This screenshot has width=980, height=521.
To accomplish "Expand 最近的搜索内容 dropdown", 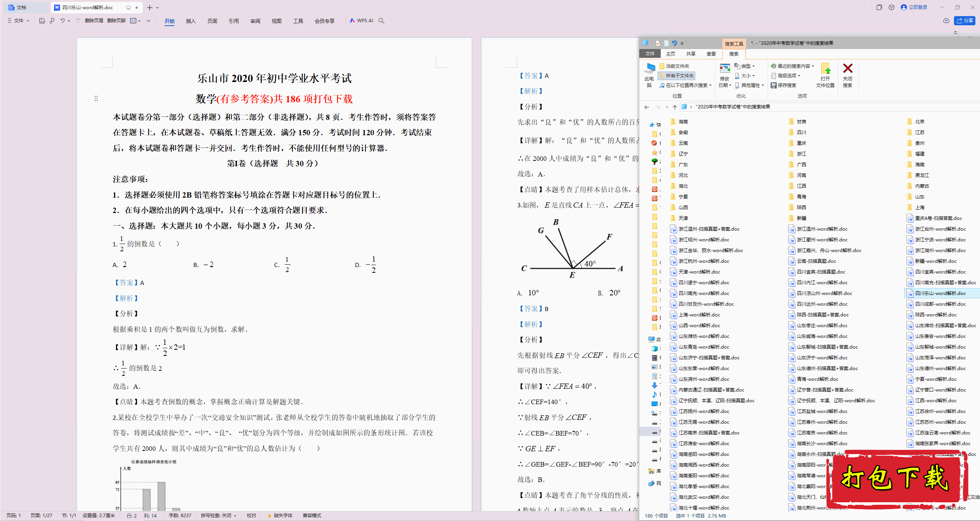I will (792, 66).
